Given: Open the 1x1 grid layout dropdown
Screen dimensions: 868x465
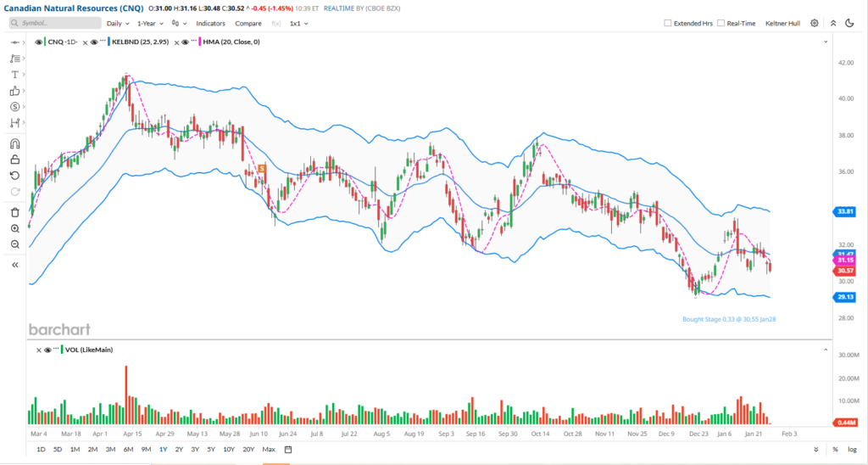Looking at the screenshot, I should click(298, 24).
